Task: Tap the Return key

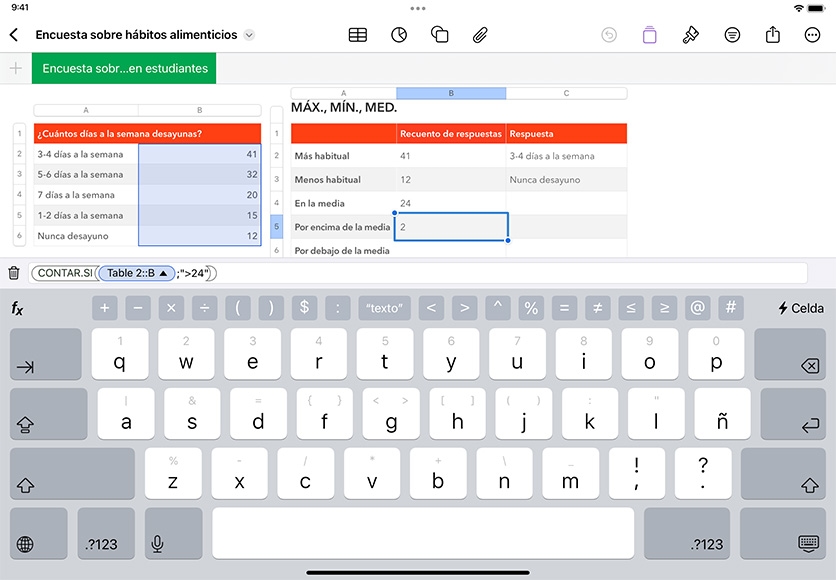Action: coord(793,414)
